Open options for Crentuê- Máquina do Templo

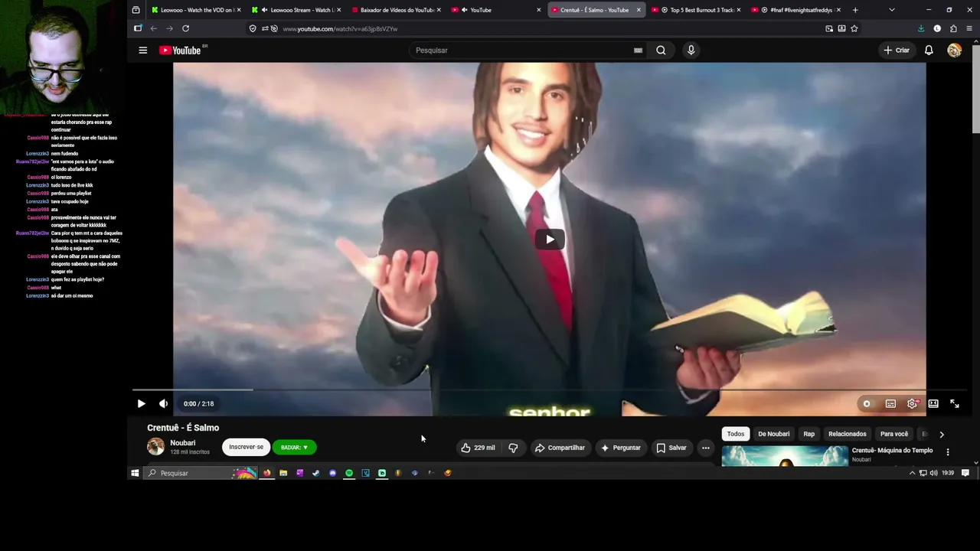tap(948, 452)
